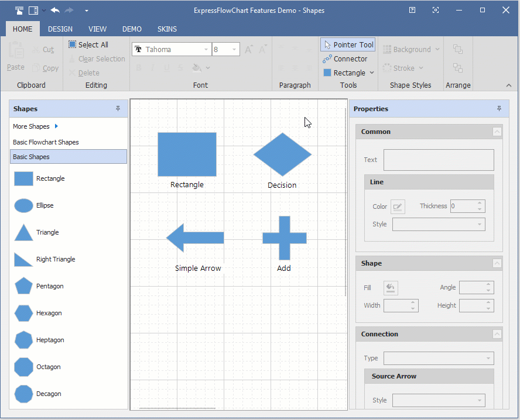520x420 pixels.
Task: Click the Pentagon shape icon
Action: [23, 286]
